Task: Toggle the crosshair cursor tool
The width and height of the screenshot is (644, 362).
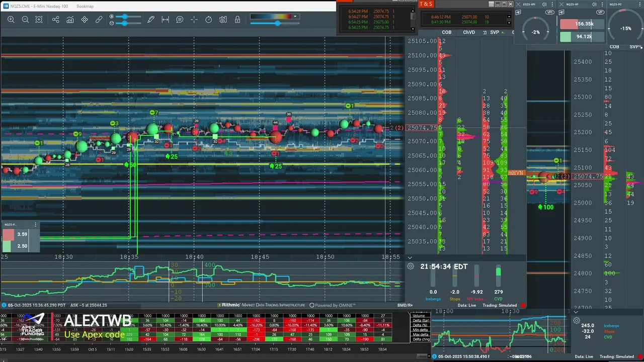Action: (x=194, y=20)
